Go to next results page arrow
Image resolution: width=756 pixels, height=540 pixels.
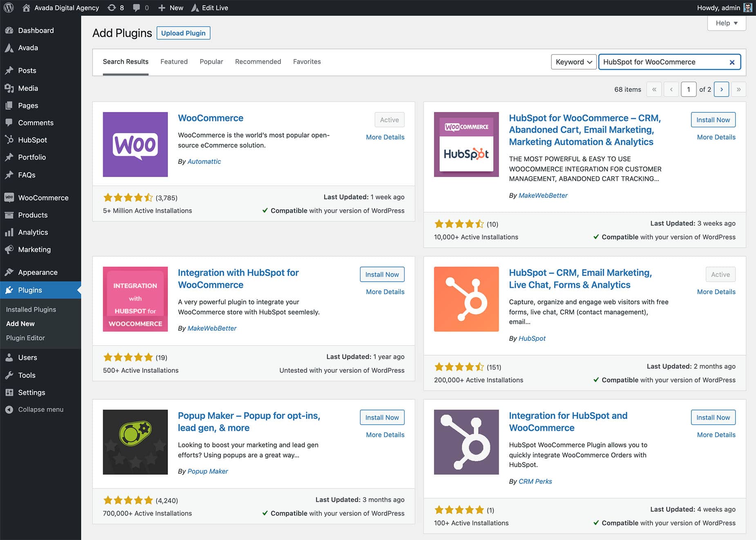721,90
